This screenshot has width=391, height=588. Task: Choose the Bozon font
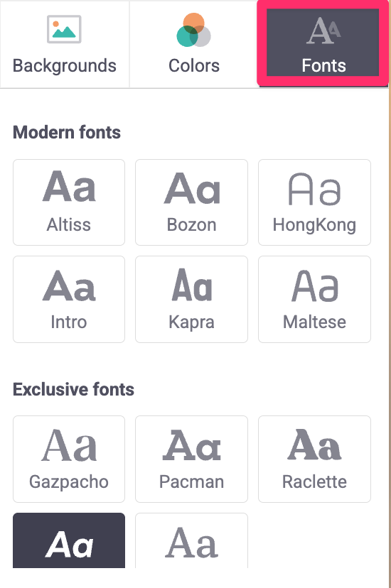pos(191,202)
